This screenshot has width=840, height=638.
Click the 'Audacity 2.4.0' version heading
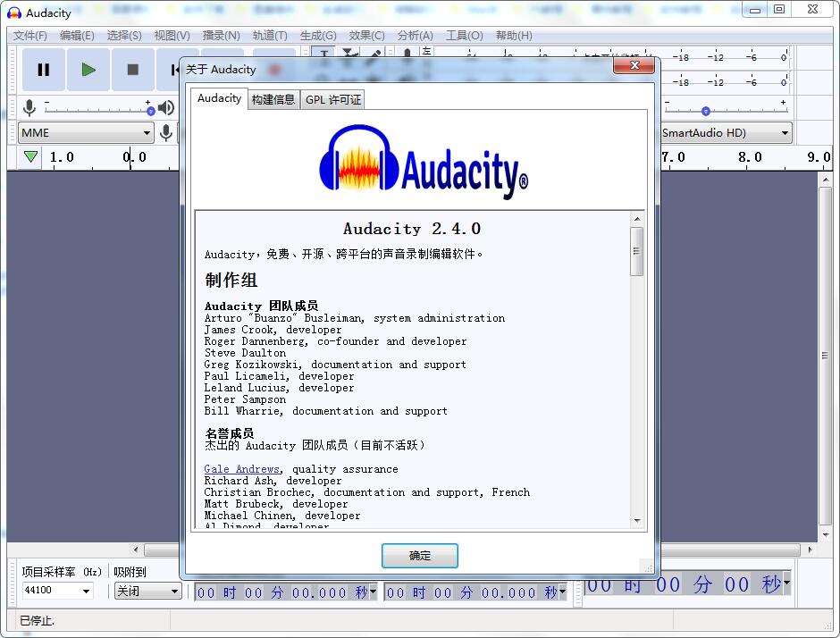(411, 229)
